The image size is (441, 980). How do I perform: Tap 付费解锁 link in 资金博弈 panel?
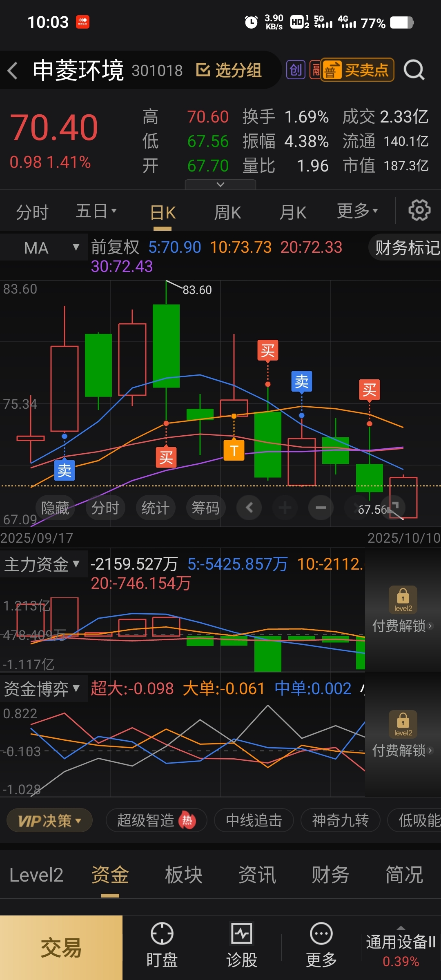click(x=402, y=751)
